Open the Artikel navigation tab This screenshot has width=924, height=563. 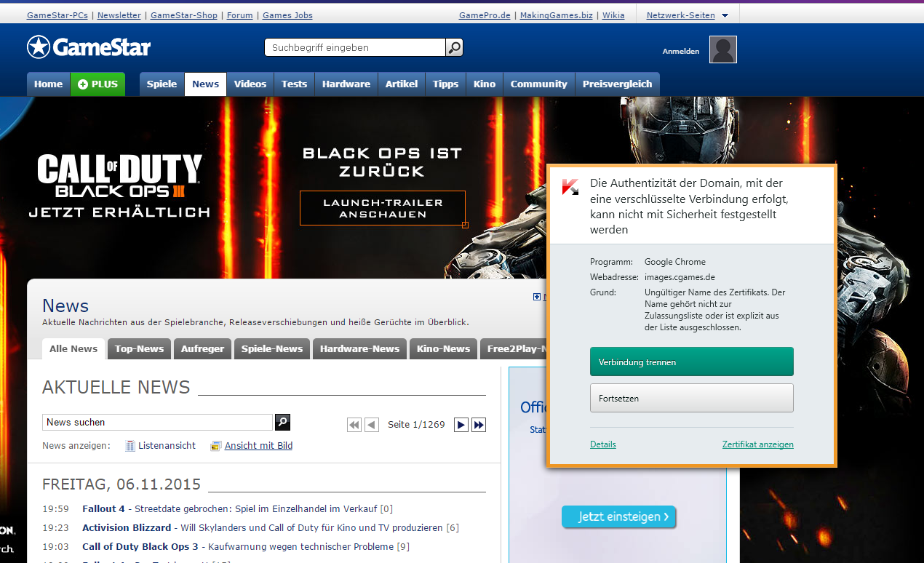click(402, 84)
